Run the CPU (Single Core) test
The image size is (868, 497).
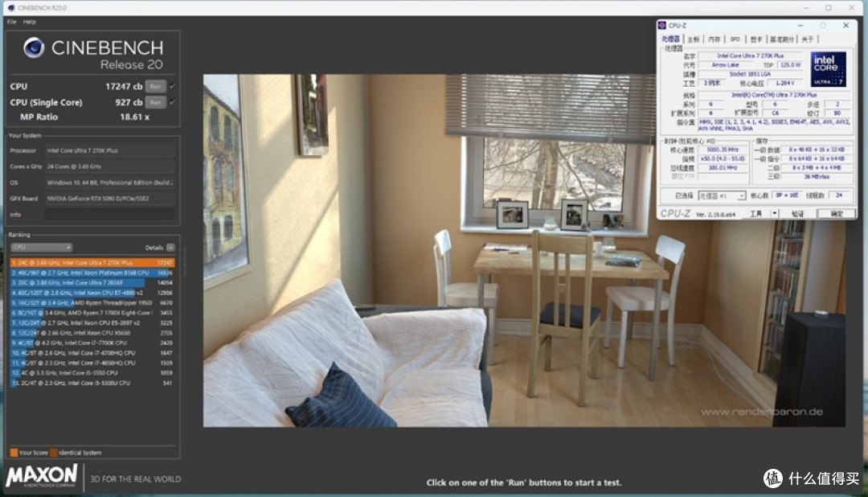156,102
